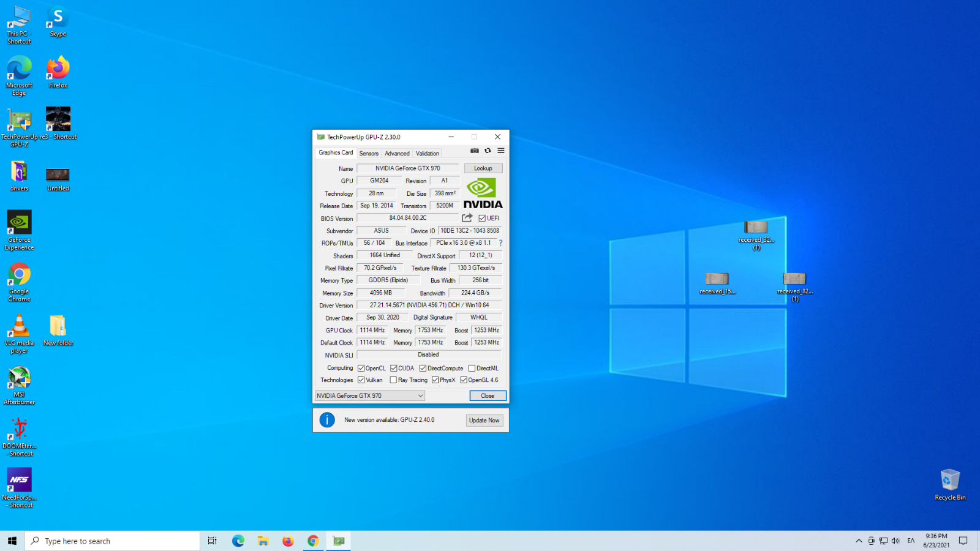Click the Bandwidth 224.4 GB/s value
Image resolution: width=980 pixels, height=551 pixels.
475,293
